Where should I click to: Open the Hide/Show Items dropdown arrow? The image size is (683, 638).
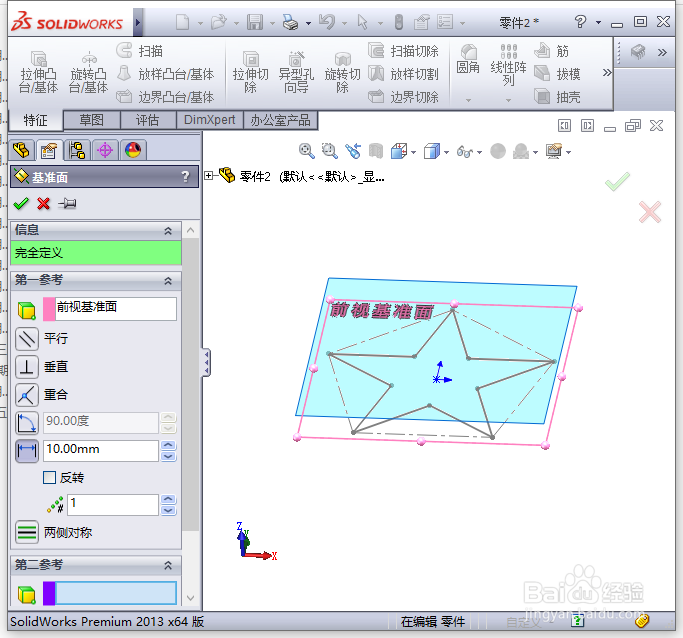click(480, 152)
